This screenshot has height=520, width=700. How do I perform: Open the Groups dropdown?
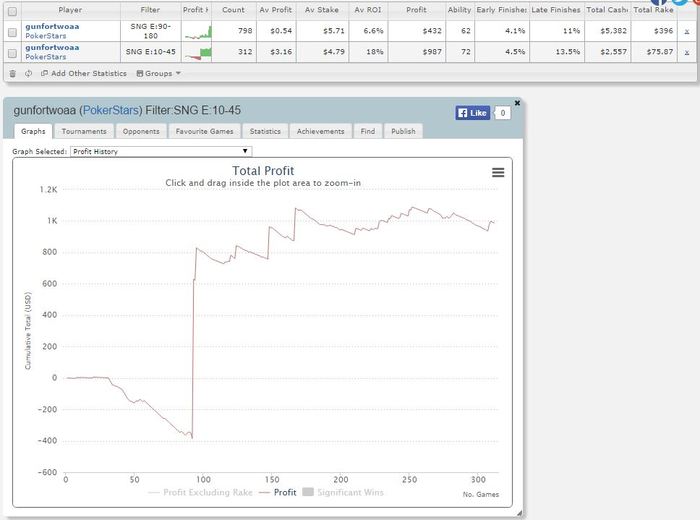(x=158, y=74)
